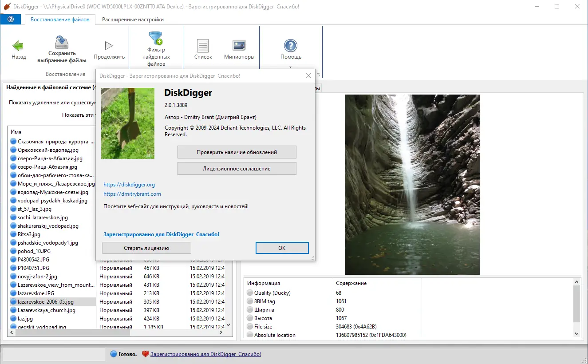Click the Помощь question mark icon

(x=291, y=46)
